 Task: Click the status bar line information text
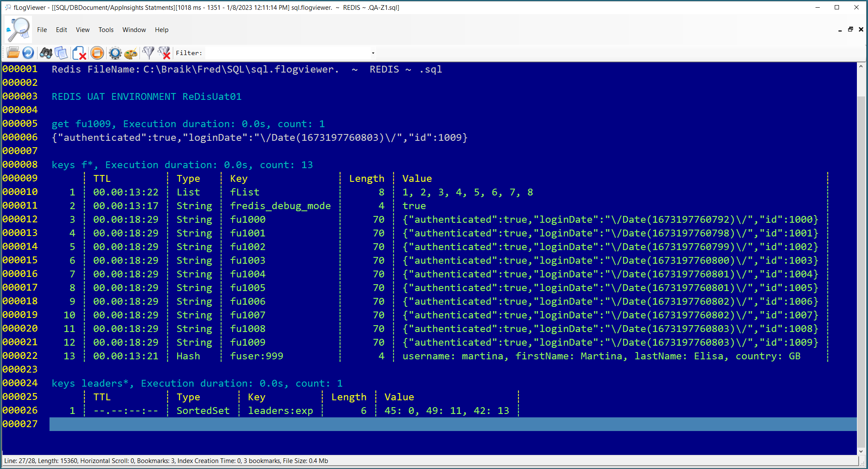click(166, 461)
